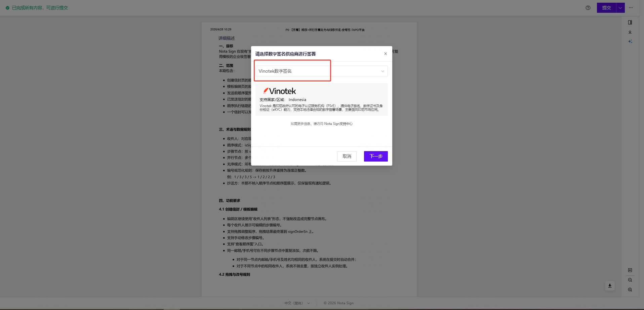The image size is (644, 310).
Task: Click the 一、目标 heading
Action: tap(226, 46)
